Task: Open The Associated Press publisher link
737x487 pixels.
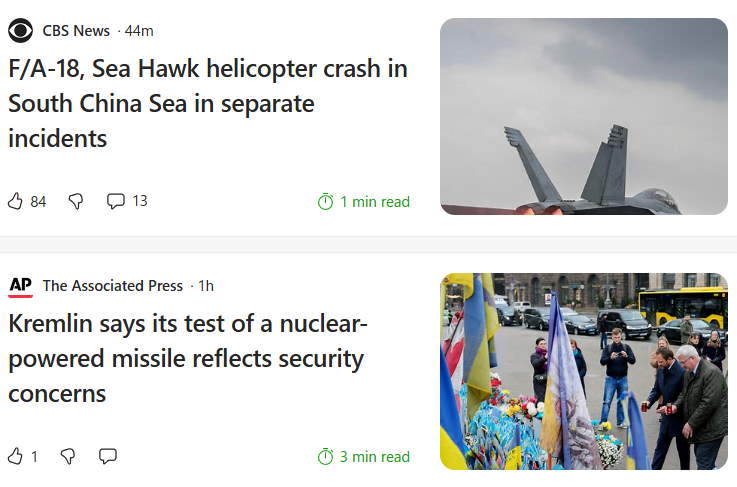Action: [113, 286]
